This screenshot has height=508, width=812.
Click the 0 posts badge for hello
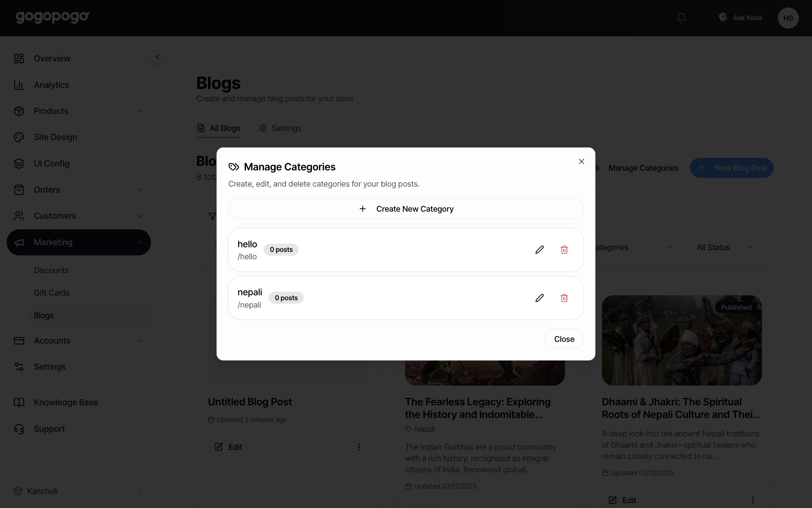[281, 250]
